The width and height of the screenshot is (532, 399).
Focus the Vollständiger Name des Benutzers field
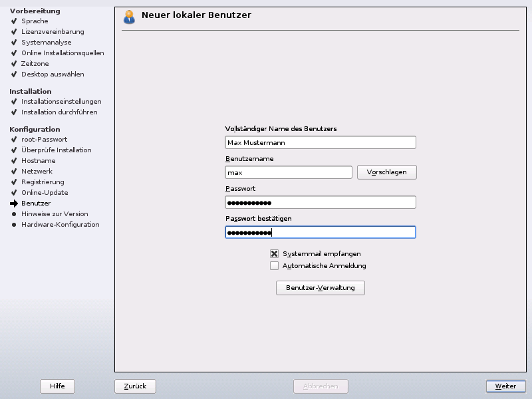point(321,142)
